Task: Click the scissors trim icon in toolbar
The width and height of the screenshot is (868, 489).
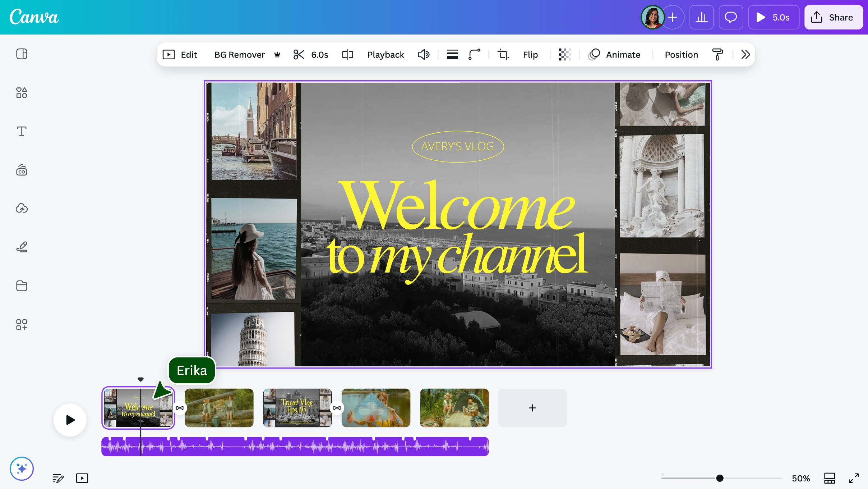Action: point(299,54)
